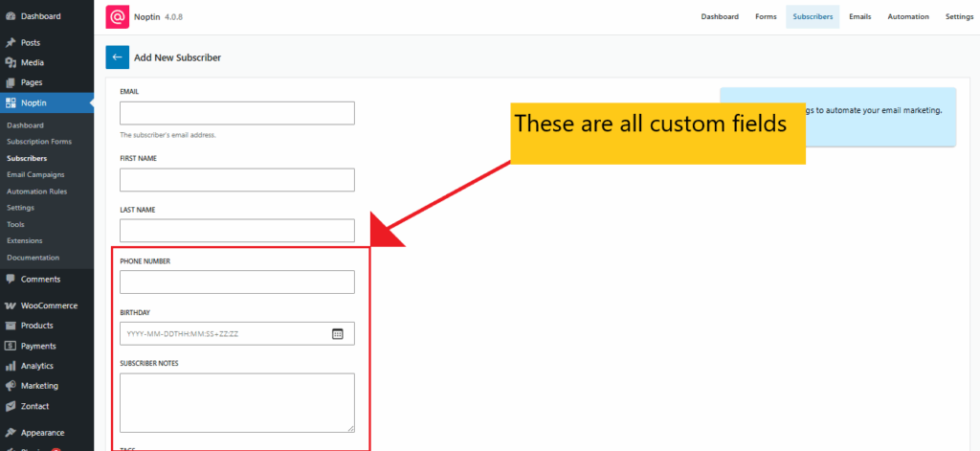
Task: Click the WooCommerce icon in sidebar
Action: point(10,305)
